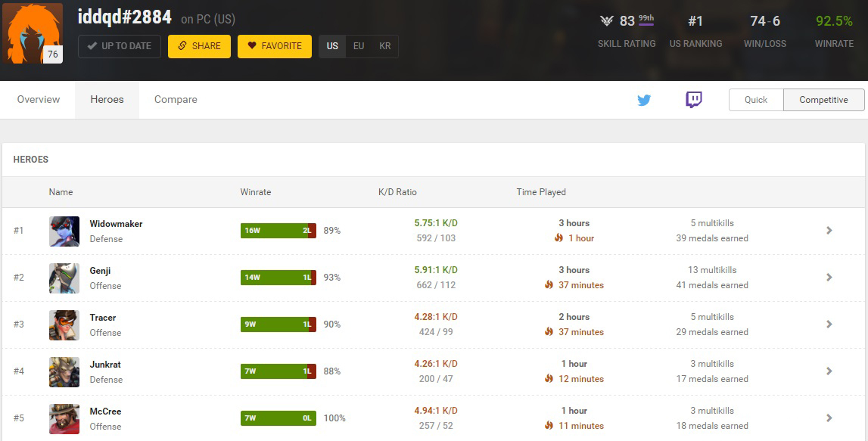Expand Widowmaker row details chevron
The height and width of the screenshot is (441, 868).
(829, 231)
